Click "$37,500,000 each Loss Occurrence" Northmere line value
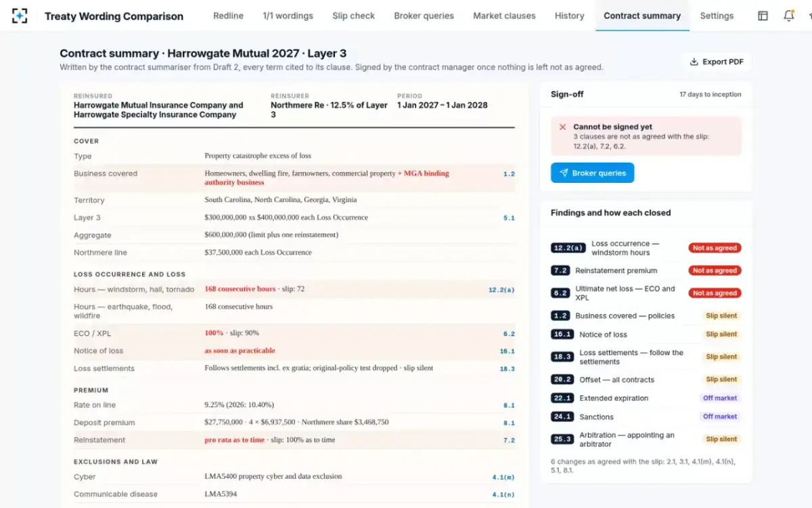812x508 pixels. coord(258,253)
